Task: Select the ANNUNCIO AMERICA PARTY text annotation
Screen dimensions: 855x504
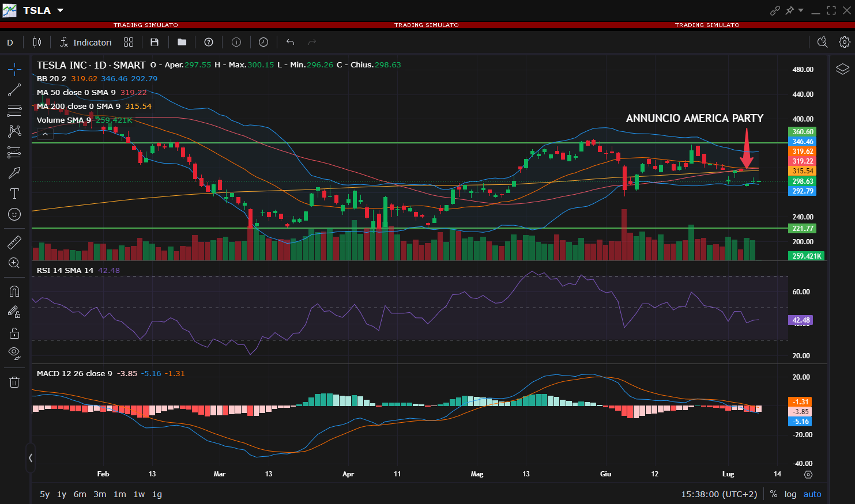Action: [695, 118]
